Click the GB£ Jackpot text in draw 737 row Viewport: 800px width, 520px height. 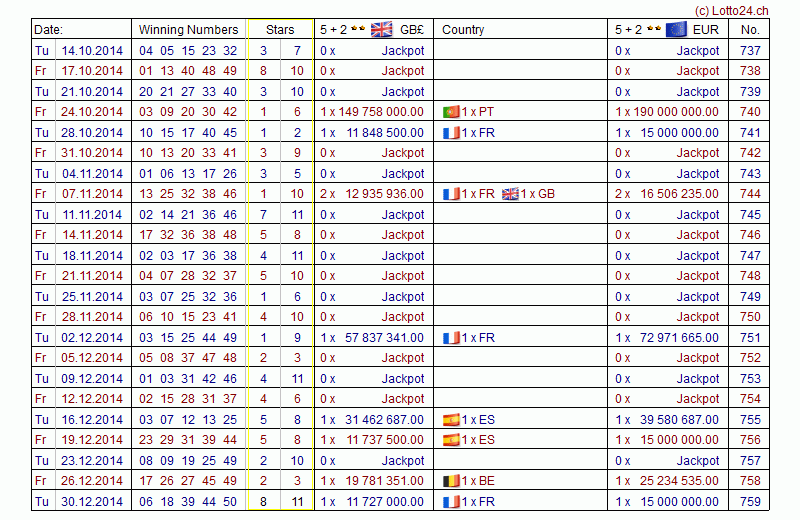(403, 50)
